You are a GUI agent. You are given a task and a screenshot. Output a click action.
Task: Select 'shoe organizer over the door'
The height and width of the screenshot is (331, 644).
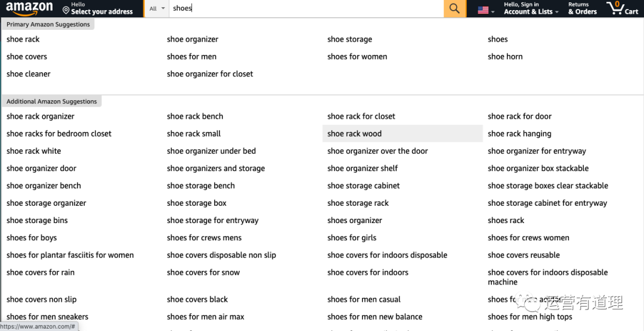point(377,151)
